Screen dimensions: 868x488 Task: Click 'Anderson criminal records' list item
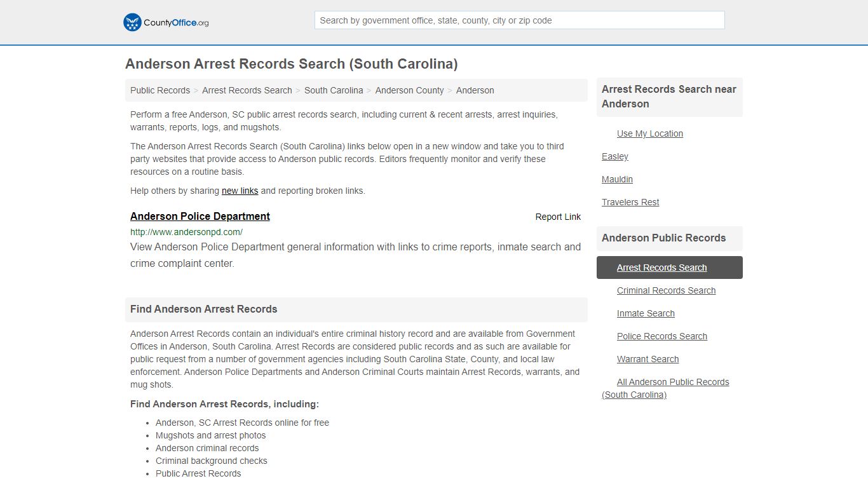(x=207, y=448)
